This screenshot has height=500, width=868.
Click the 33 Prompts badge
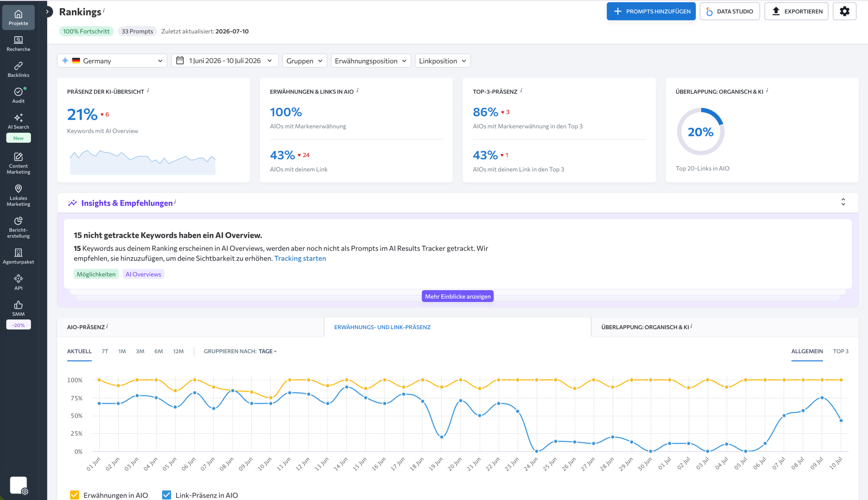(x=137, y=31)
